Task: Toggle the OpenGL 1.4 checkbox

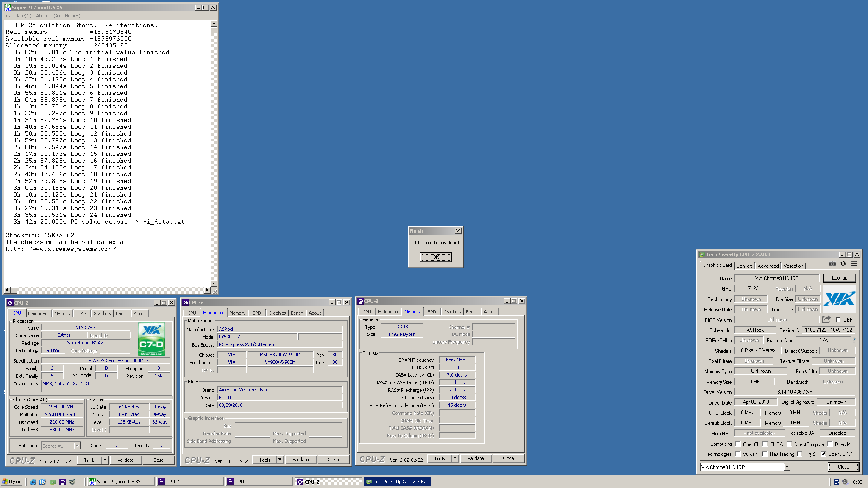Action: point(823,454)
